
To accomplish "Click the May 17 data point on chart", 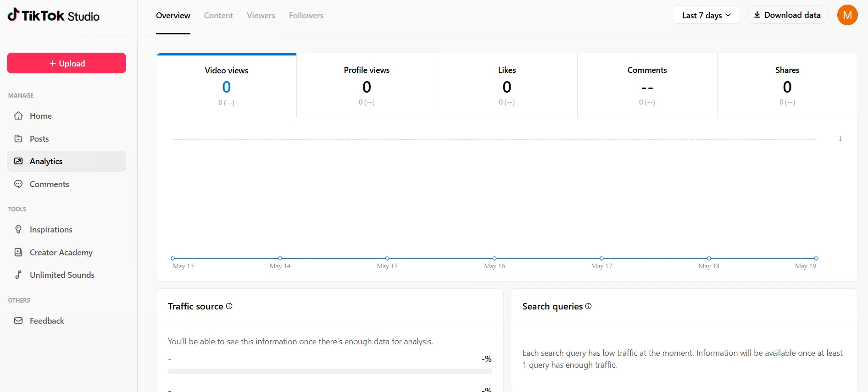I will (x=601, y=258).
